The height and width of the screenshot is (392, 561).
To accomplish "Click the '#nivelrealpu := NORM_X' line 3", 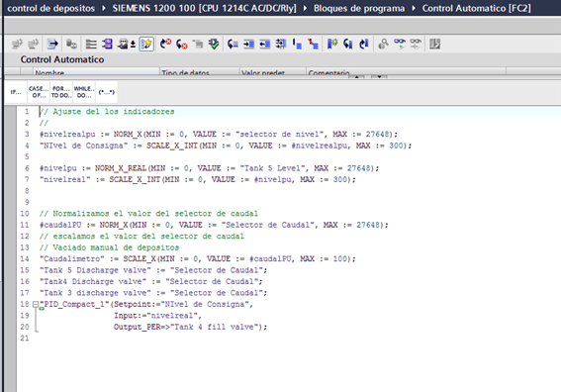I will click(x=219, y=135).
